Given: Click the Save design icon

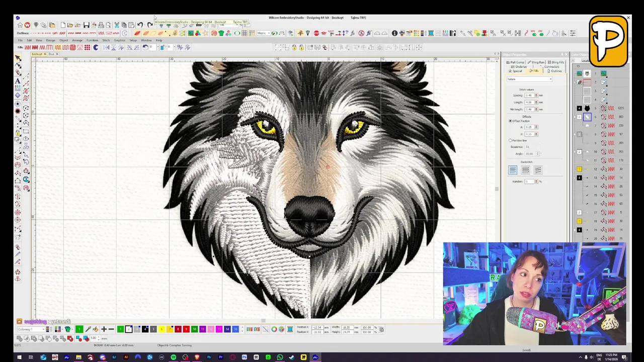Looking at the screenshot, I should [x=86, y=25].
